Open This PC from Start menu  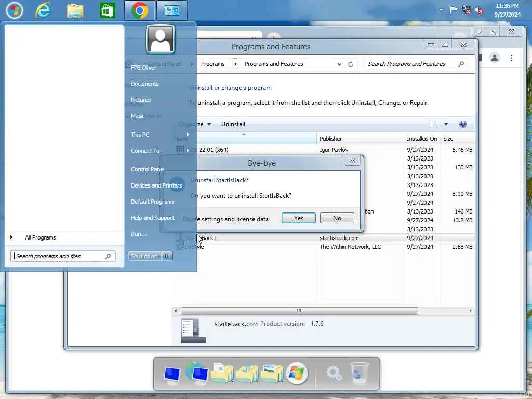(140, 135)
